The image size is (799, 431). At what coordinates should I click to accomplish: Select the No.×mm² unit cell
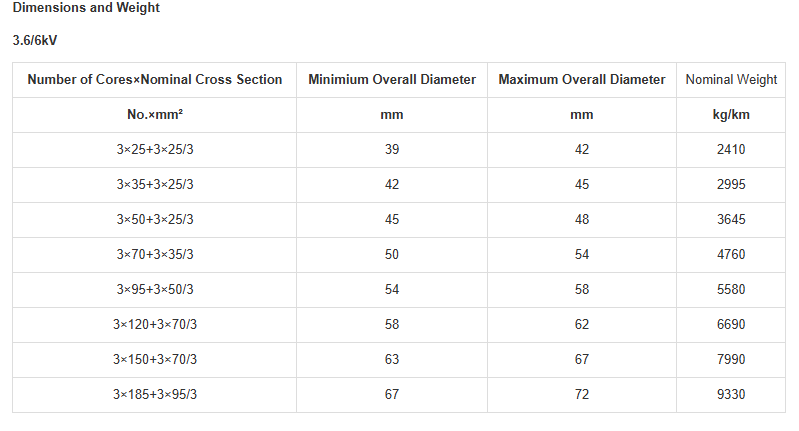tap(154, 115)
